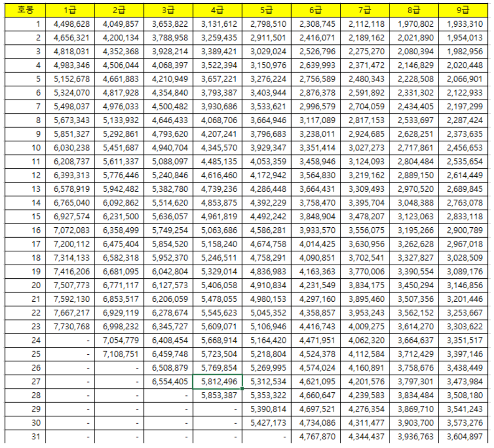494x448 pixels.
Task: Click cell with value 3,508,180
Action: (x=463, y=396)
